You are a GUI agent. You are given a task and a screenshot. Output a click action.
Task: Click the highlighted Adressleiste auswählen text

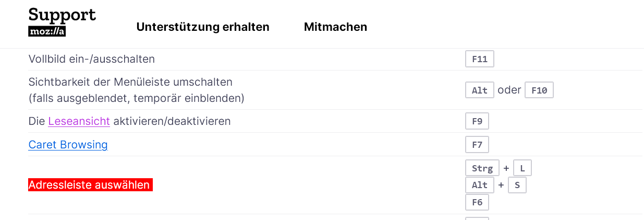90,185
